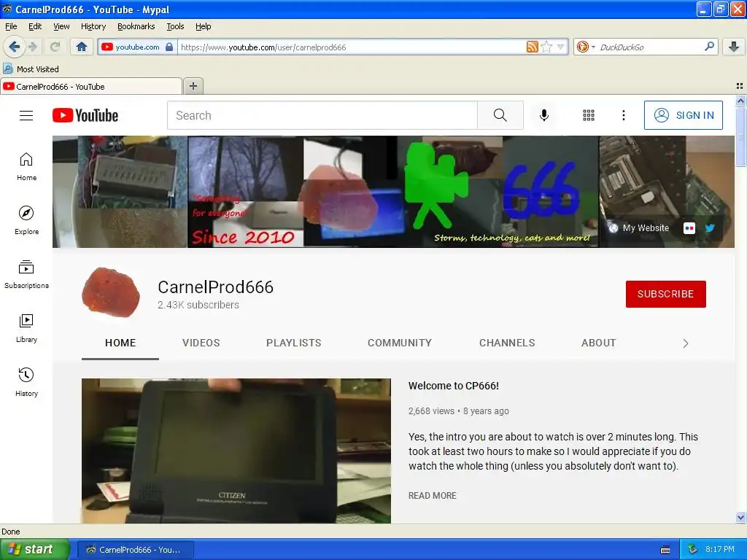Open the View menu
This screenshot has height=560, width=747.
tap(61, 26)
